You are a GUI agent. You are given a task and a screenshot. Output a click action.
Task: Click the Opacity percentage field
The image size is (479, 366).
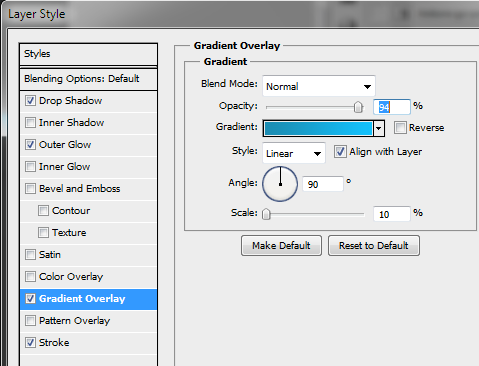392,107
